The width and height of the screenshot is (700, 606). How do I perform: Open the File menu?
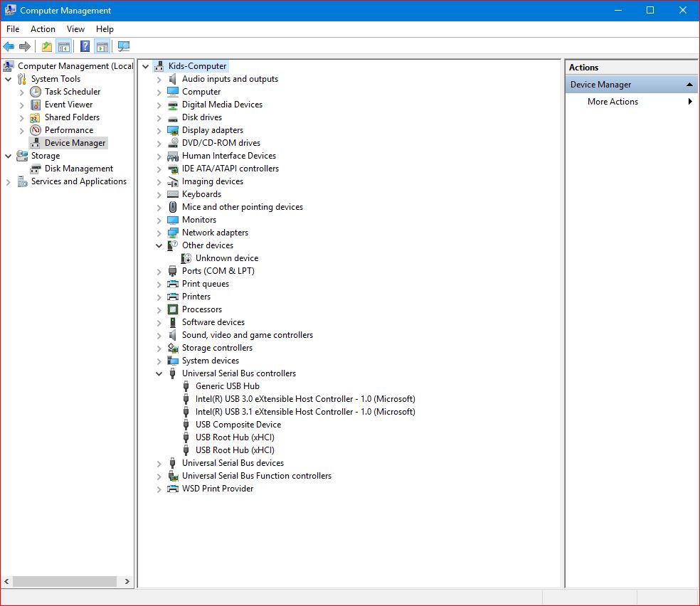click(13, 29)
